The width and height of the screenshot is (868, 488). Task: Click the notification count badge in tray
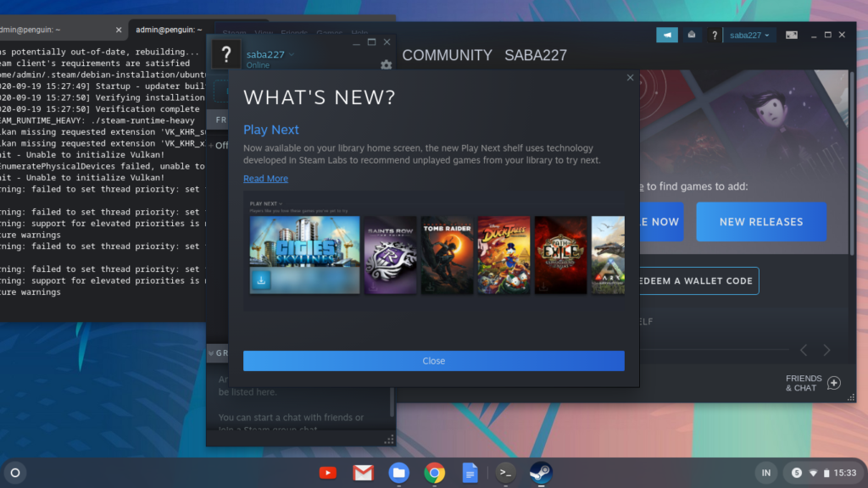[797, 473]
